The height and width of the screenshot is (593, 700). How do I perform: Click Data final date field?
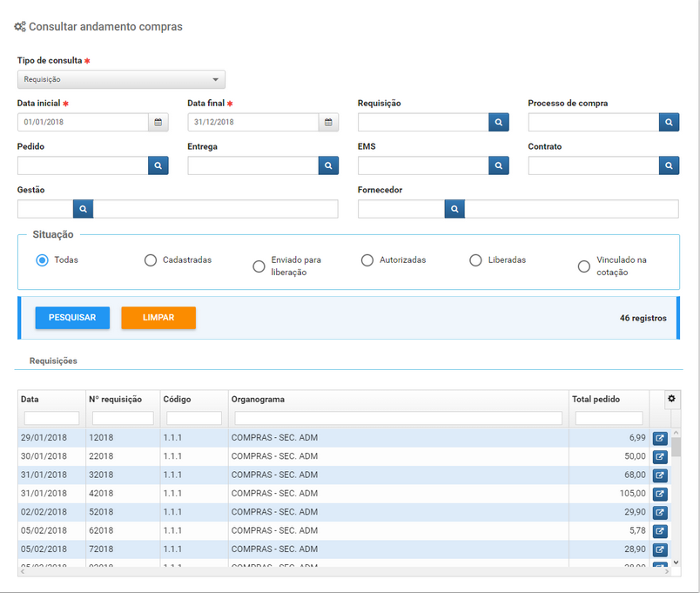tap(253, 122)
